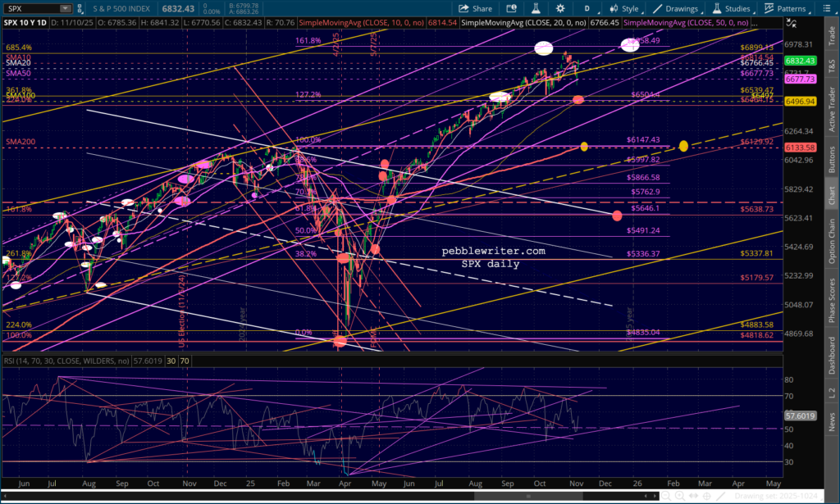Image resolution: width=840 pixels, height=504 pixels.
Task: Click the $6147.43 Fibonacci level label
Action: pos(643,139)
